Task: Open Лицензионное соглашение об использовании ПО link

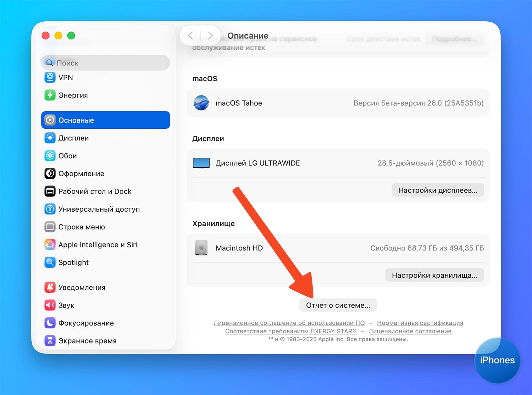Action: coord(289,323)
